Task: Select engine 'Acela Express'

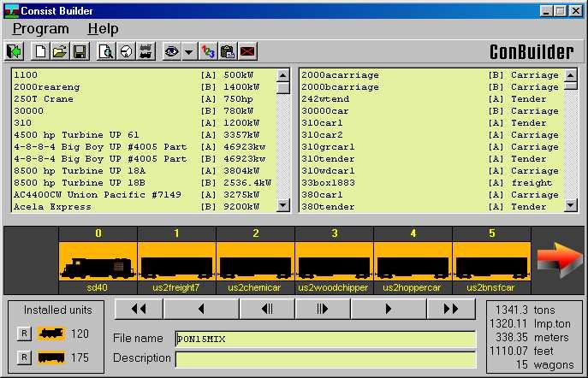Action: (x=143, y=207)
